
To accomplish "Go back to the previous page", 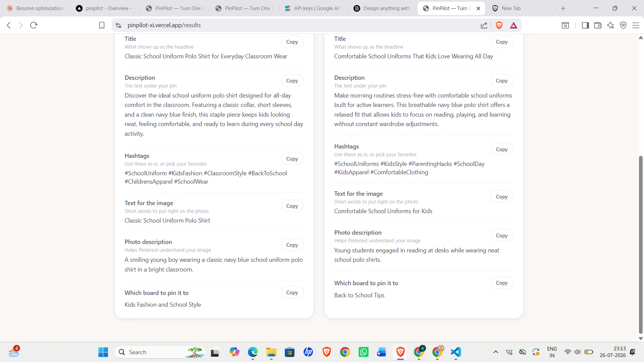I will 9,25.
